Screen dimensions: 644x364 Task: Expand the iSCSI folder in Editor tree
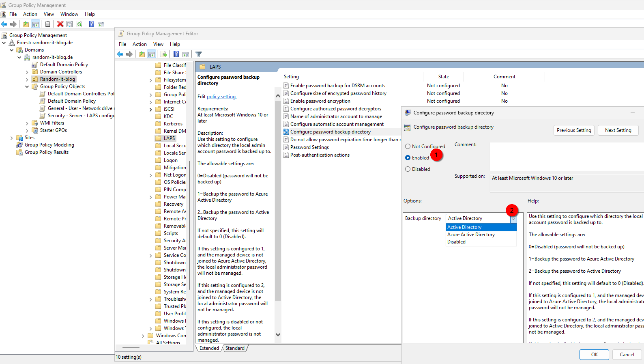tap(151, 110)
